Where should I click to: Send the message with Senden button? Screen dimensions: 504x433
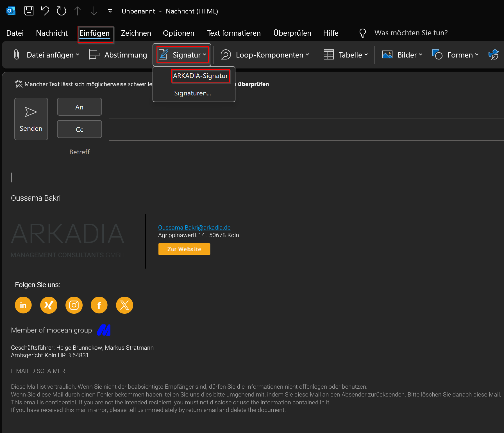click(x=31, y=119)
